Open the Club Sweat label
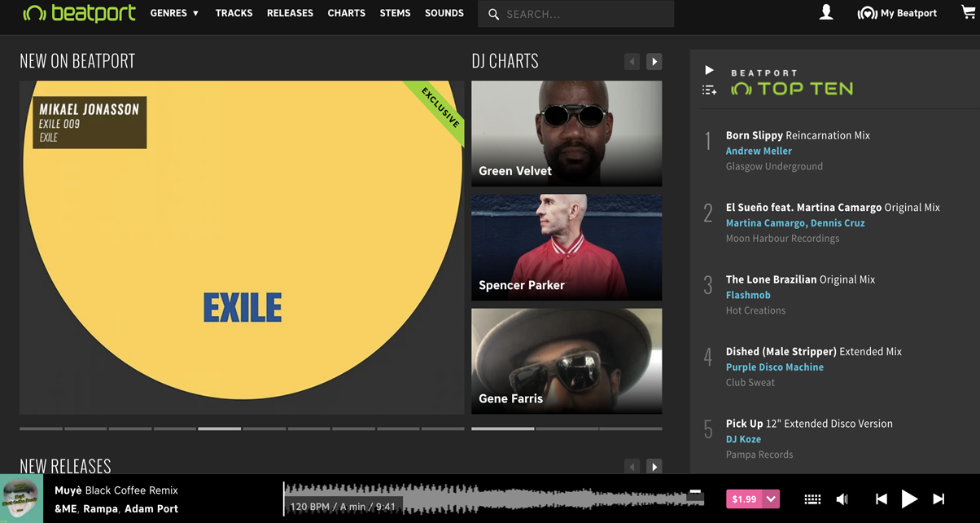 (x=750, y=383)
